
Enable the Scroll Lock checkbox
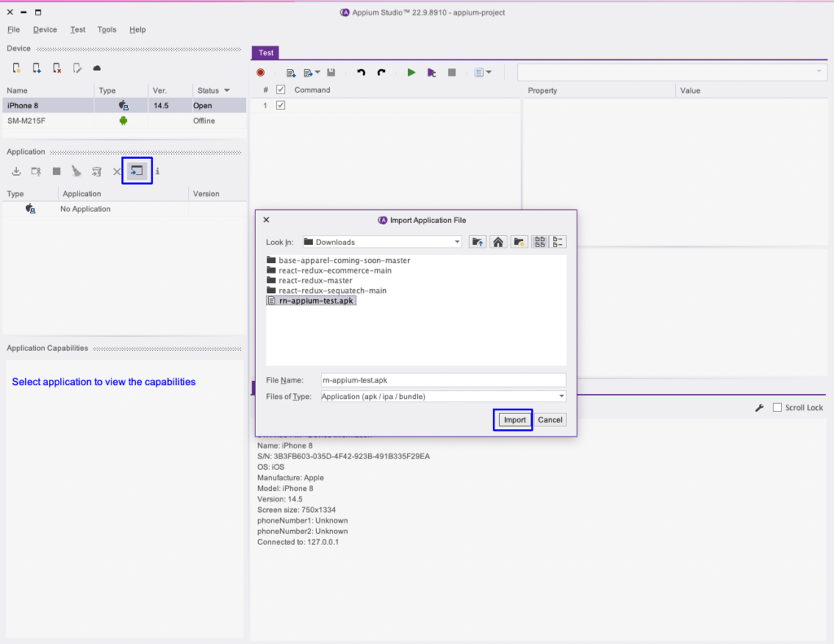(x=777, y=407)
